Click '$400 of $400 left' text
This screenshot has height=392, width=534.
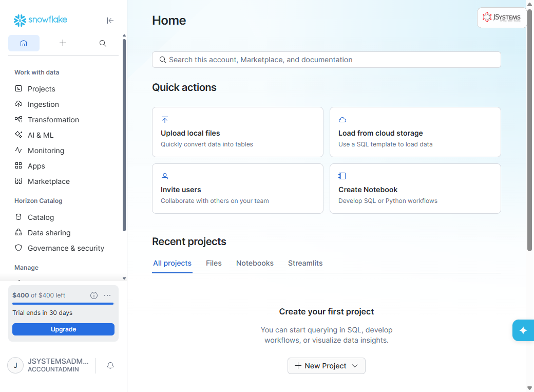[x=39, y=295]
